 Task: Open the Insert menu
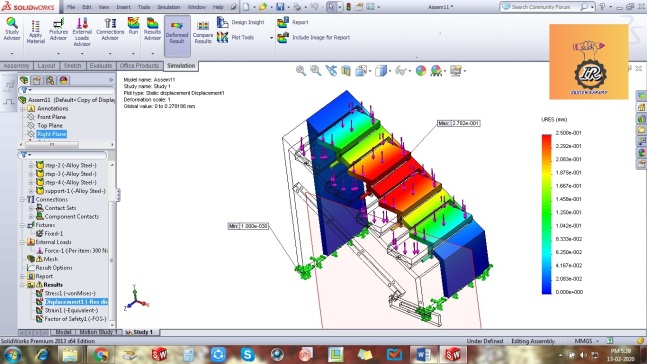[x=123, y=7]
